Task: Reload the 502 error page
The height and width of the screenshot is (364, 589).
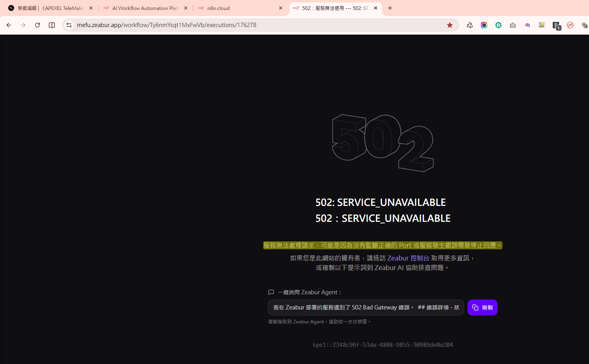Action: pos(37,25)
